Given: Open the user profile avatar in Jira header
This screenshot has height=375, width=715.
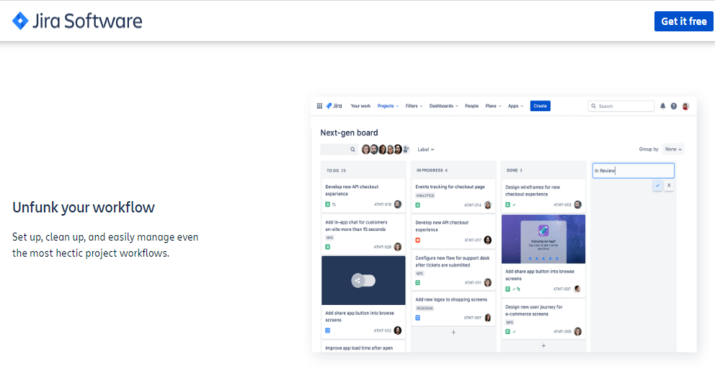Looking at the screenshot, I should pyautogui.click(x=685, y=106).
